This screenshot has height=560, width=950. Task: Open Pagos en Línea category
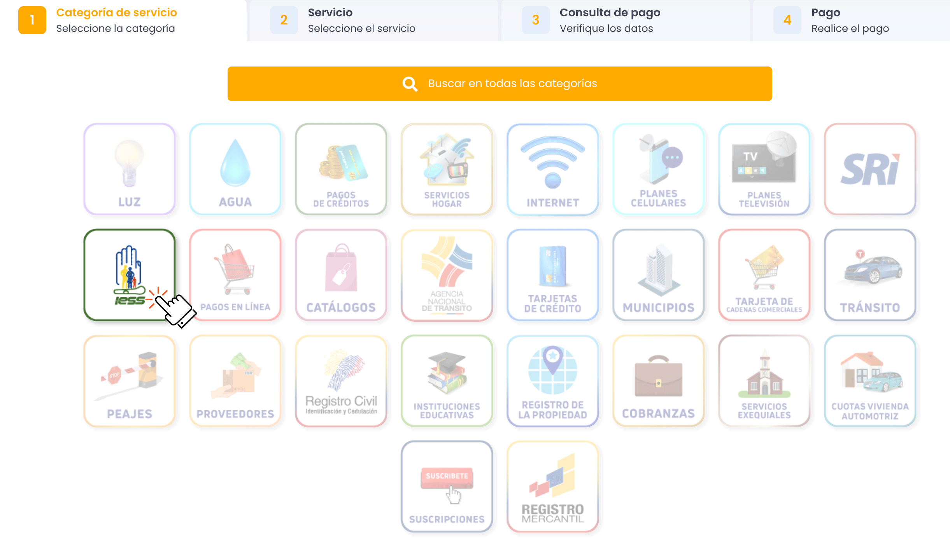click(235, 275)
